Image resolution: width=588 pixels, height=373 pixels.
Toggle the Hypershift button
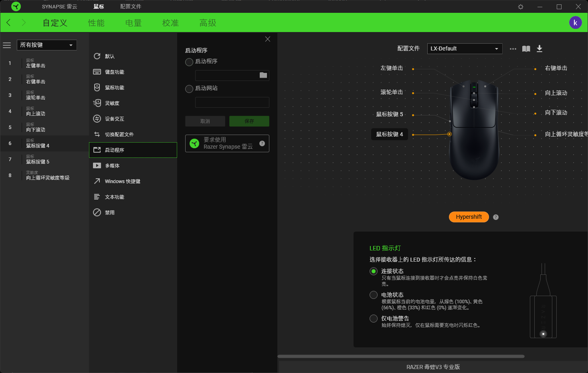coord(469,217)
